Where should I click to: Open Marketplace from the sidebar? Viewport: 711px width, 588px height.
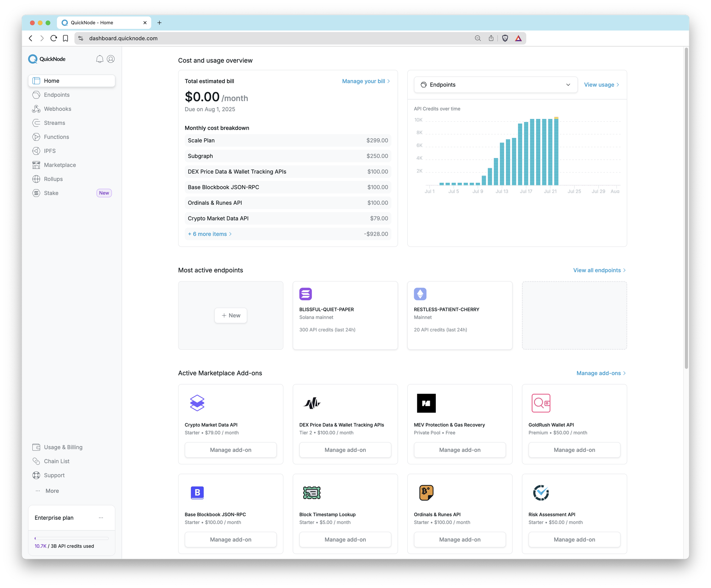60,165
